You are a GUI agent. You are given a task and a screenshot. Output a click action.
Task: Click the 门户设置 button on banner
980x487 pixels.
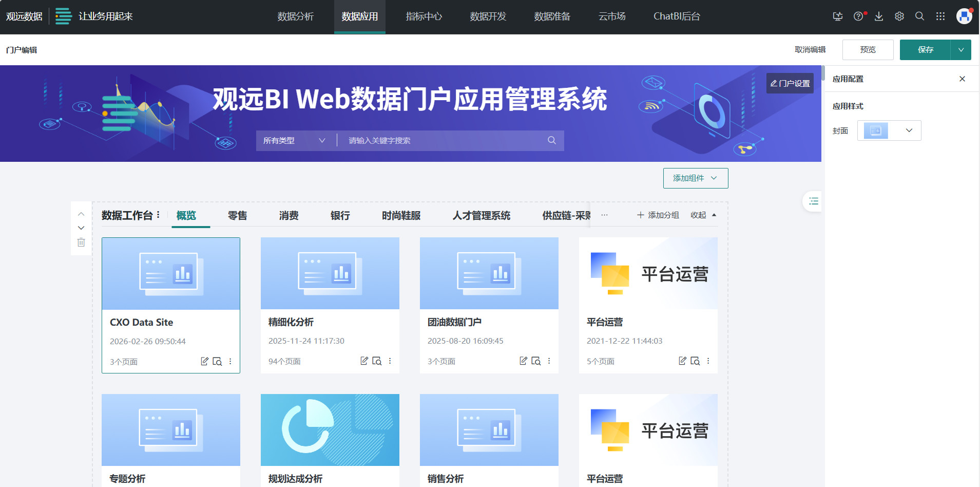pyautogui.click(x=790, y=83)
